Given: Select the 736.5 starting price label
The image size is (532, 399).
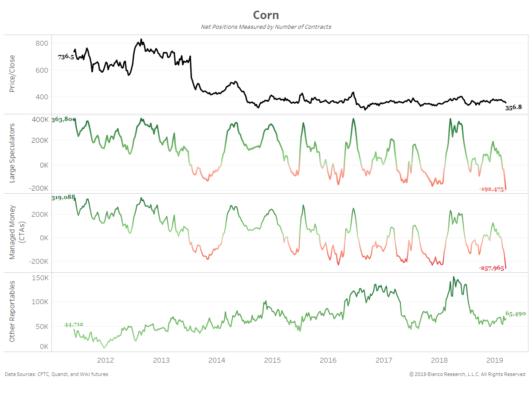Looking at the screenshot, I should (66, 57).
